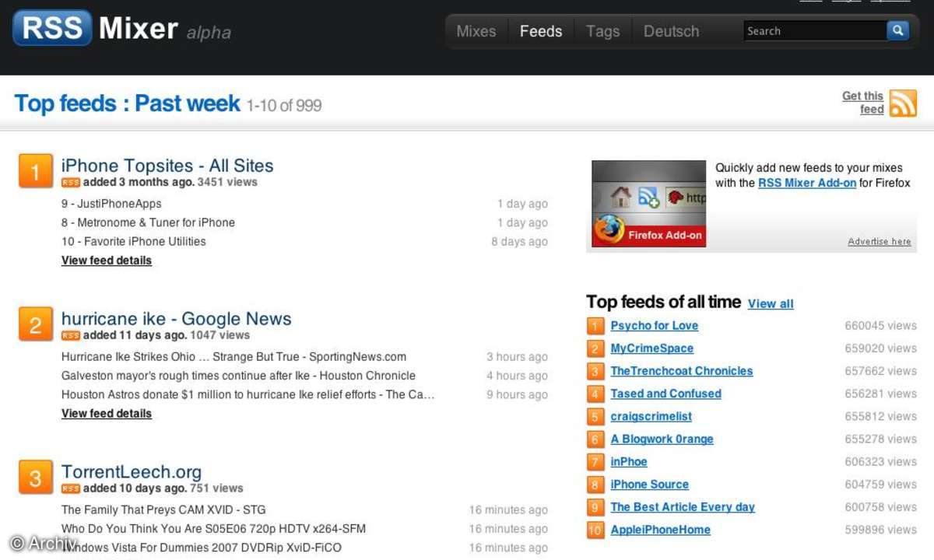This screenshot has height=560, width=934.
Task: Open RSS Mixer Add-on link
Action: click(807, 184)
